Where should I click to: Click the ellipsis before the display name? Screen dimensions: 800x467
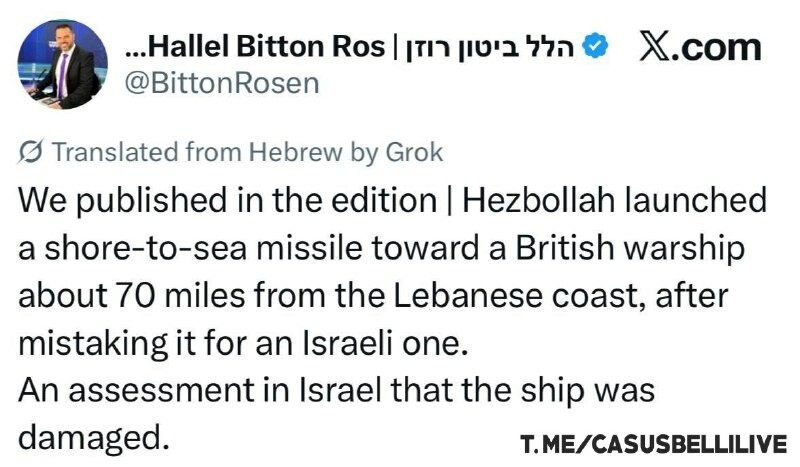click(x=137, y=48)
